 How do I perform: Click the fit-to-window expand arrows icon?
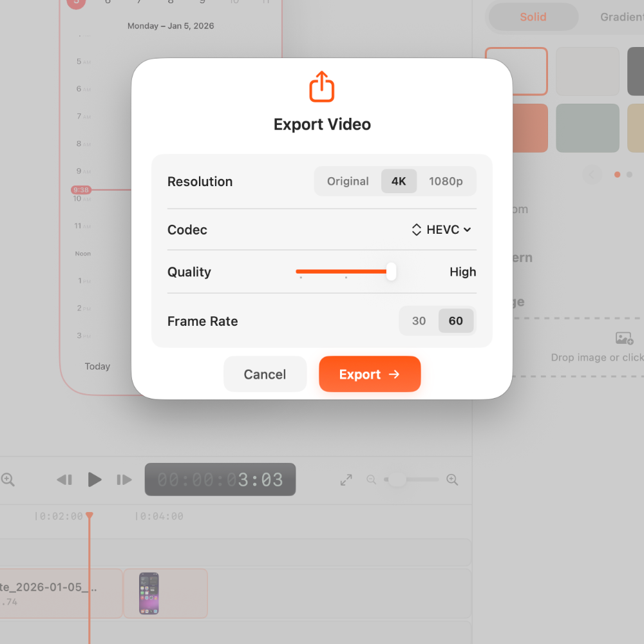(346, 479)
